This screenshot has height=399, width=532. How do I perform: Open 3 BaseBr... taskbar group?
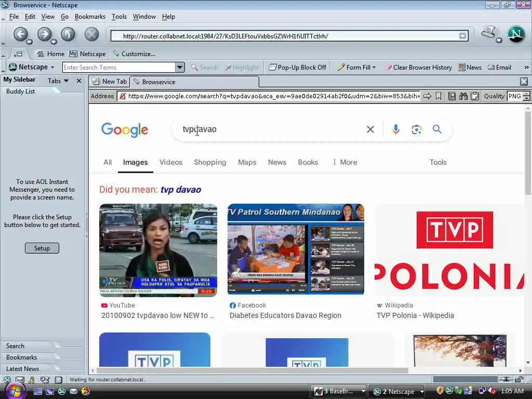[339, 391]
